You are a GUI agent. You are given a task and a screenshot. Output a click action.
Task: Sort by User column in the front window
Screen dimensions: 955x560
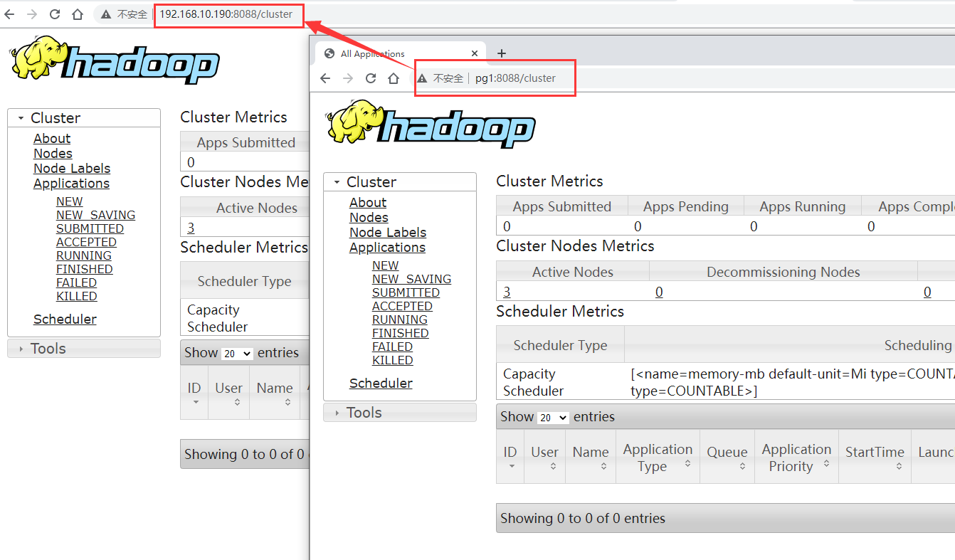pos(544,457)
